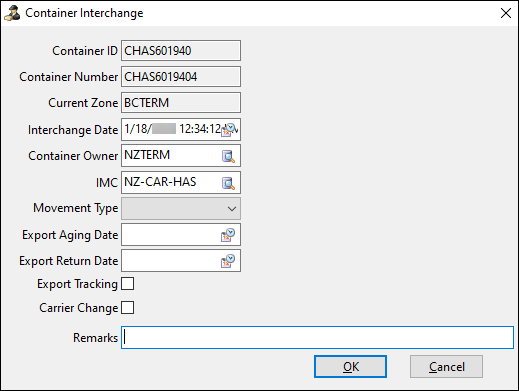Click the Container ID field CHAS601940
519x391 pixels.
181,51
